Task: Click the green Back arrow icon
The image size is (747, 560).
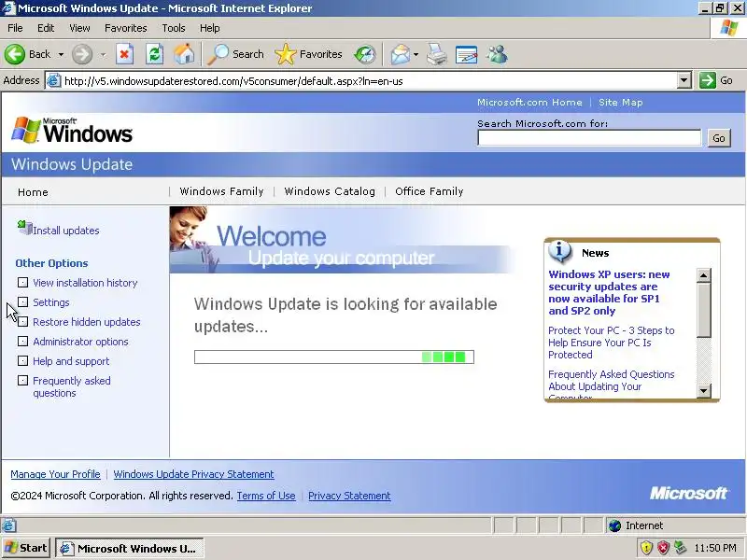Action: [15, 54]
